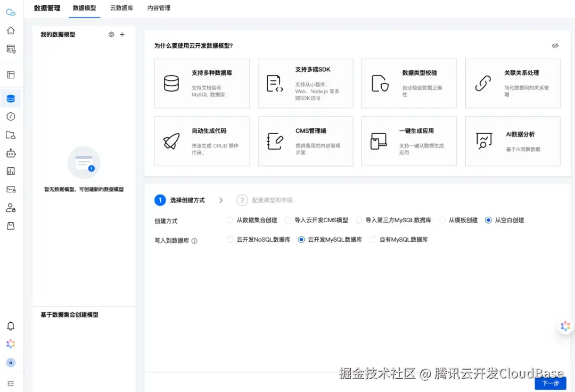Open notifications via the bell icon

[11, 325]
